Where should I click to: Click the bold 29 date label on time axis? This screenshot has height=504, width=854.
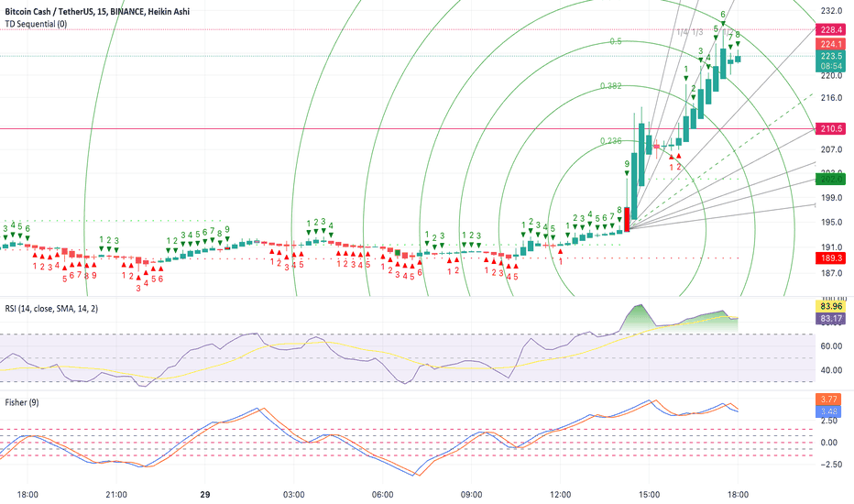coord(204,495)
